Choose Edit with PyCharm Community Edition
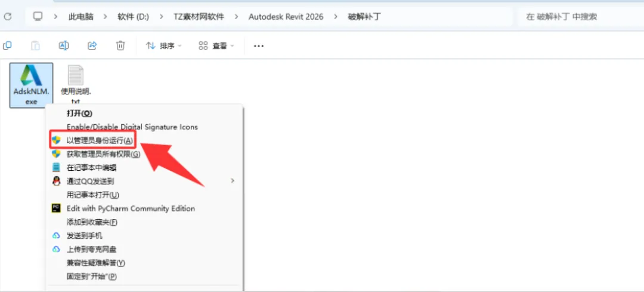The height and width of the screenshot is (292, 644). coord(131,208)
